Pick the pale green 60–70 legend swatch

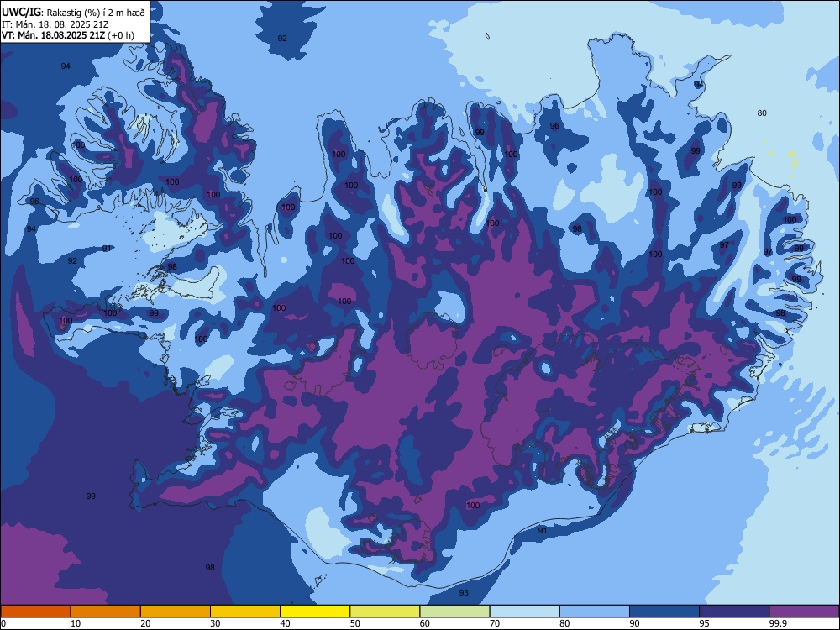[454, 612]
